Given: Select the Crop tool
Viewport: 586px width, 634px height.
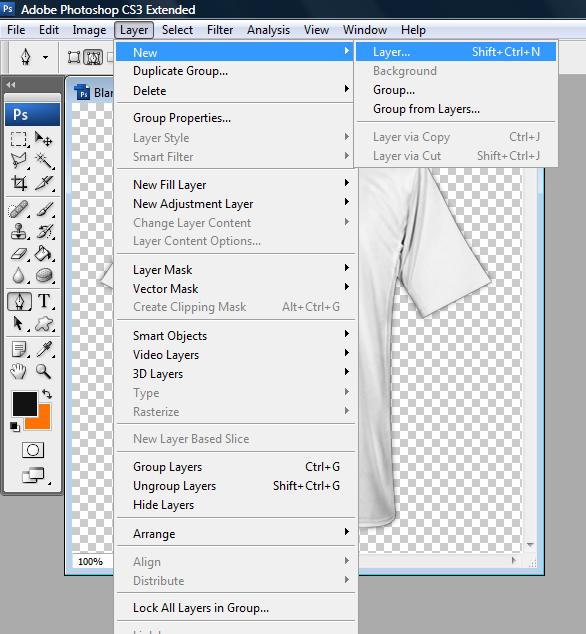Looking at the screenshot, I should pos(19,183).
